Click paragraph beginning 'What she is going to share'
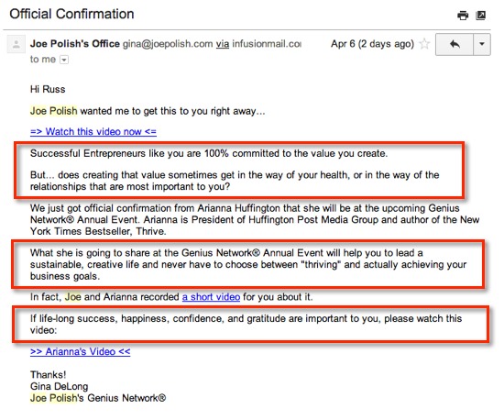The height and width of the screenshot is (420, 504). [248, 264]
